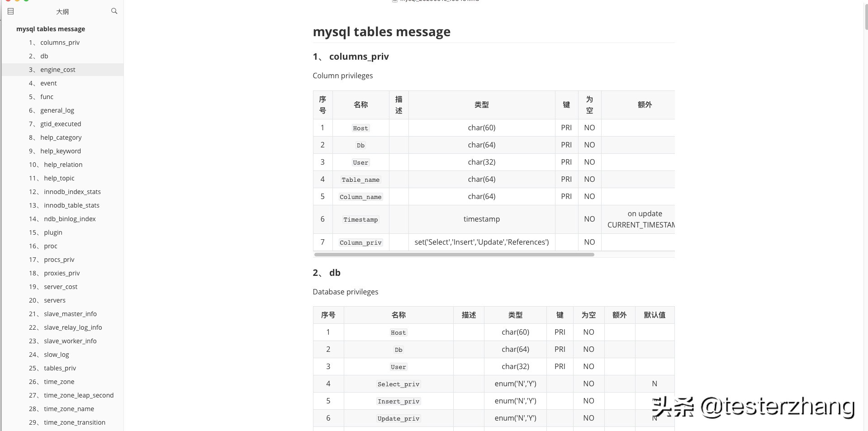This screenshot has width=868, height=431.
Task: Navigate to outline item 19、server_cost
Action: point(53,287)
